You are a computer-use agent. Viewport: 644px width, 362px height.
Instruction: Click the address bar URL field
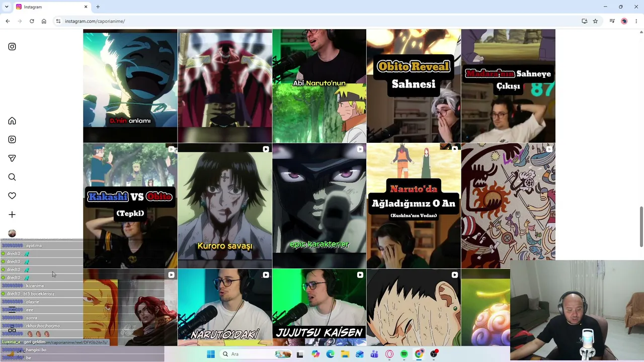[x=317, y=21]
